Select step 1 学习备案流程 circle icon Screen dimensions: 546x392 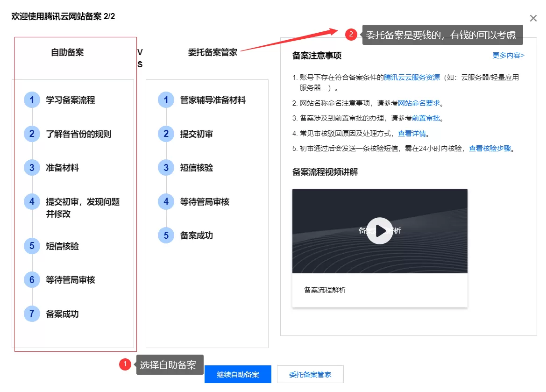[31, 100]
